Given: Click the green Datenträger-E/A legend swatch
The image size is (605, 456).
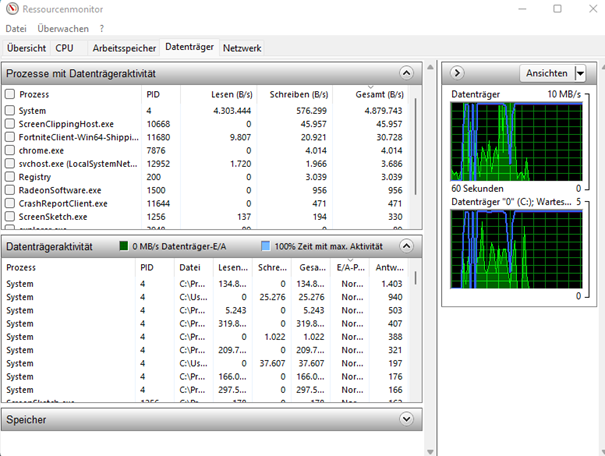Looking at the screenshot, I should [123, 246].
